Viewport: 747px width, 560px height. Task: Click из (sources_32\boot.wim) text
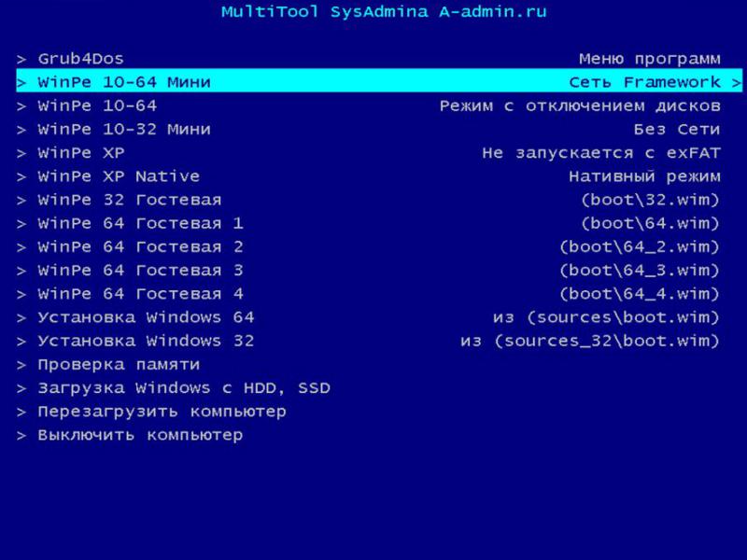(590, 341)
